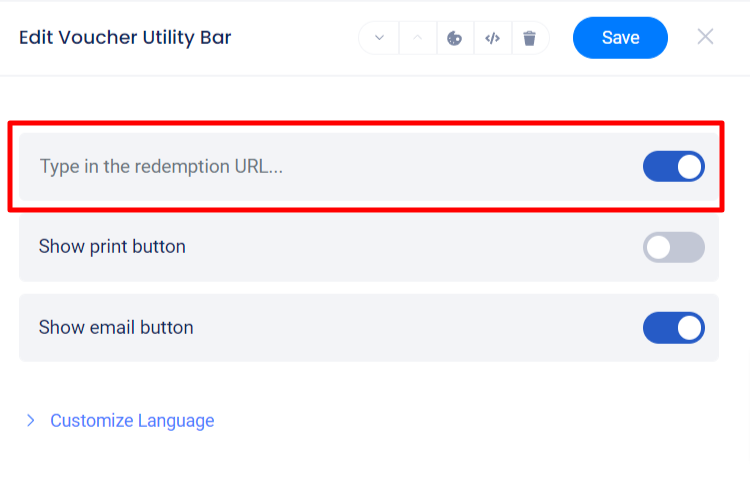Click the blank panel area below Customize Language
This screenshot has height=483, width=750.
point(375,460)
